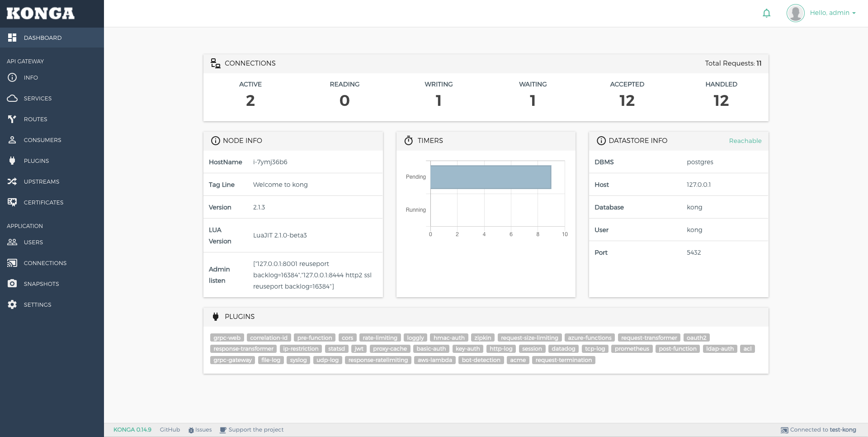Click the Routes fork icon

tap(12, 119)
